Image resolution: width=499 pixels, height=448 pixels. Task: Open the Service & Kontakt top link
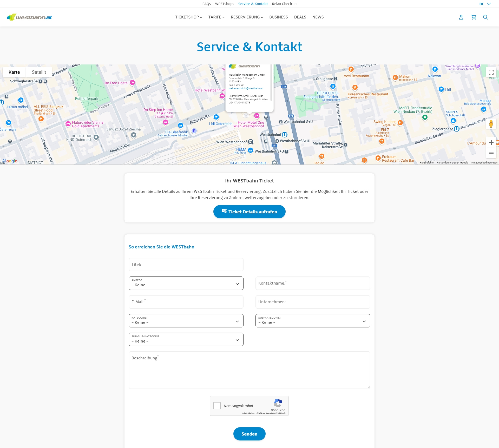point(253,4)
